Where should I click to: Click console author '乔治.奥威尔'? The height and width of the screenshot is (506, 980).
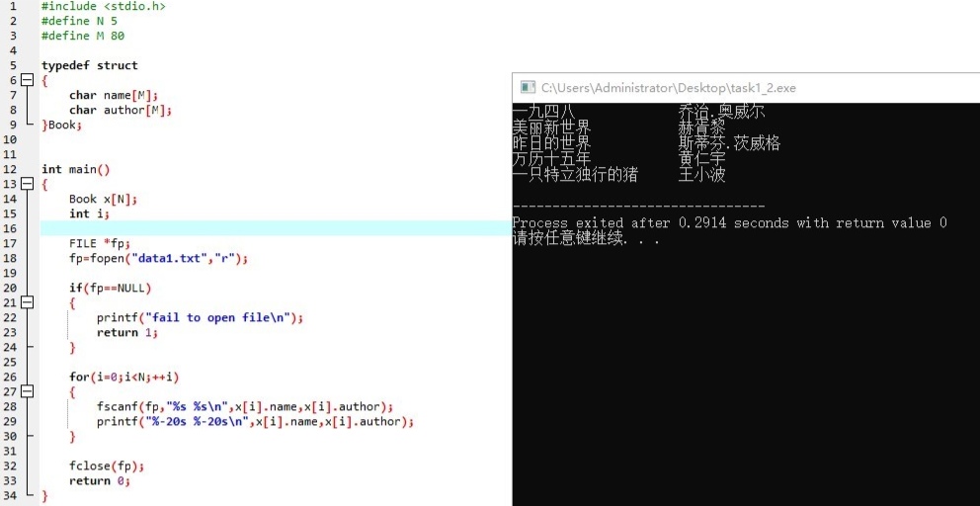[x=722, y=112]
